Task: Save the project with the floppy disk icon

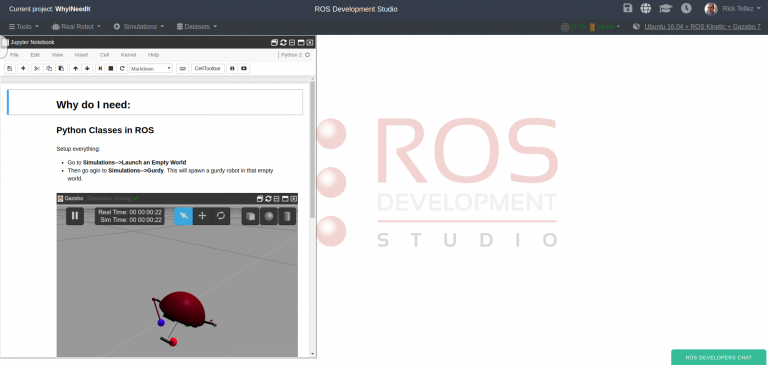Action: point(627,8)
